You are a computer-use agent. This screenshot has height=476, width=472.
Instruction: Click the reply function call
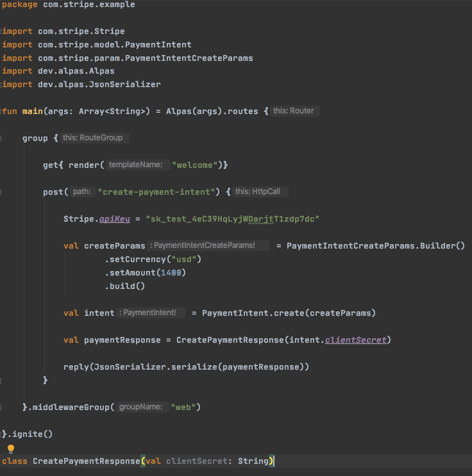[76, 366]
